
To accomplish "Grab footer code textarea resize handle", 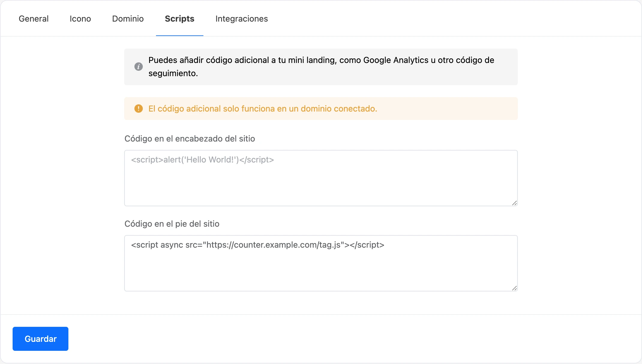I will click(x=514, y=288).
